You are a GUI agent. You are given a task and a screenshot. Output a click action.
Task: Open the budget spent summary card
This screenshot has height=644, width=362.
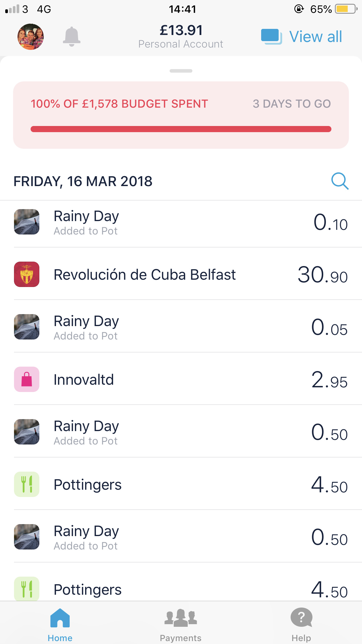[181, 115]
